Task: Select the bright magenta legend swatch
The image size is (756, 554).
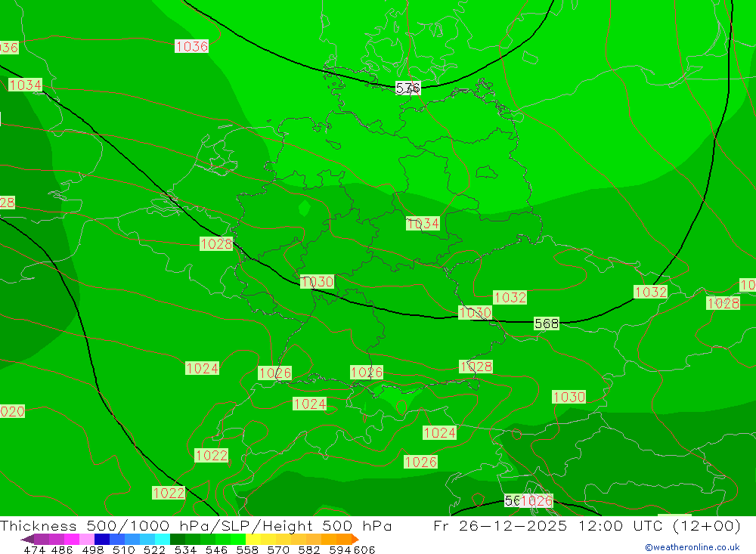Action: pyautogui.click(x=71, y=539)
